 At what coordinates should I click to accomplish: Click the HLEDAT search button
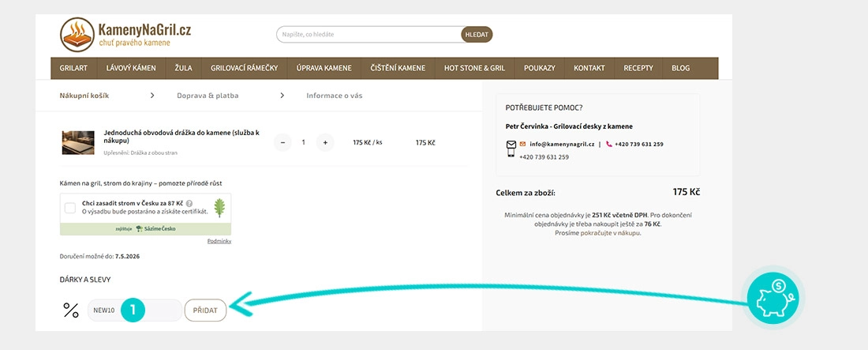(477, 35)
